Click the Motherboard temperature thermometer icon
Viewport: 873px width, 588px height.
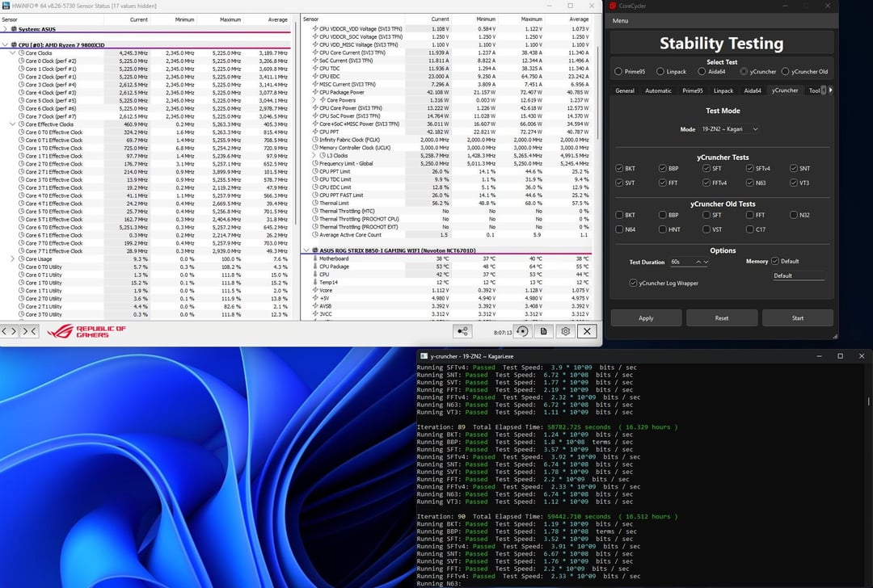click(315, 258)
